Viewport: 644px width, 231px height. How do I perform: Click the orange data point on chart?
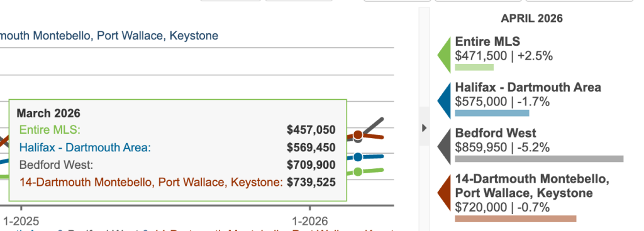tap(358, 135)
